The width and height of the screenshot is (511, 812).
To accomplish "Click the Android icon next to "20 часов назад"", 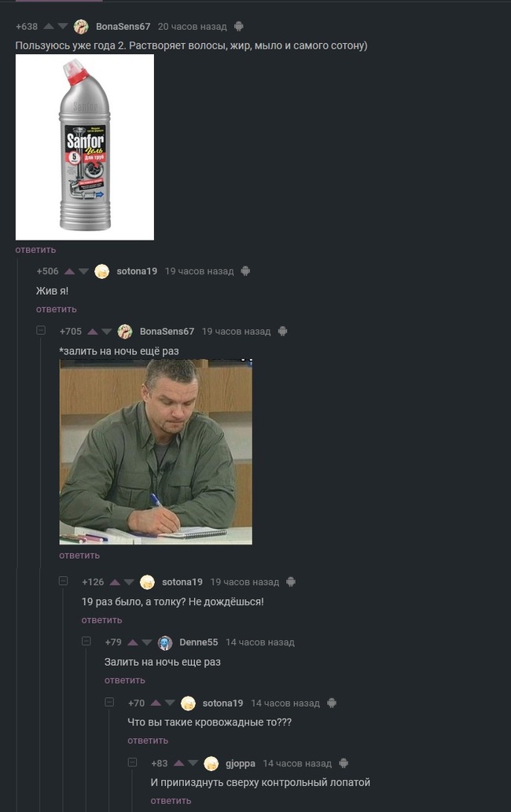I will click(x=239, y=27).
